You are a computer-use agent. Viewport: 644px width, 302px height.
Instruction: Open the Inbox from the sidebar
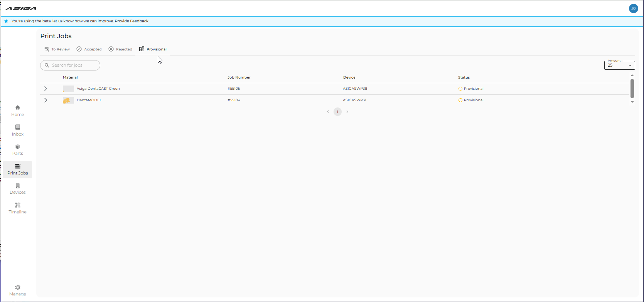pyautogui.click(x=17, y=131)
